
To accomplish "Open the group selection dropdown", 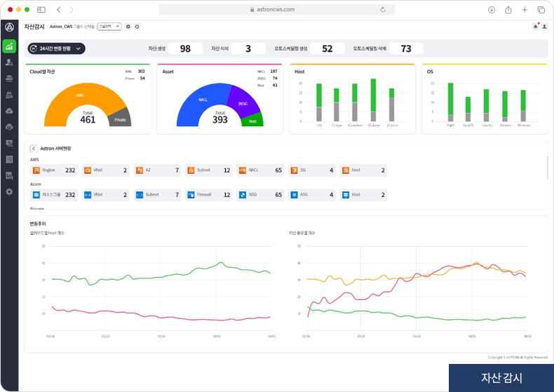I will [x=109, y=27].
